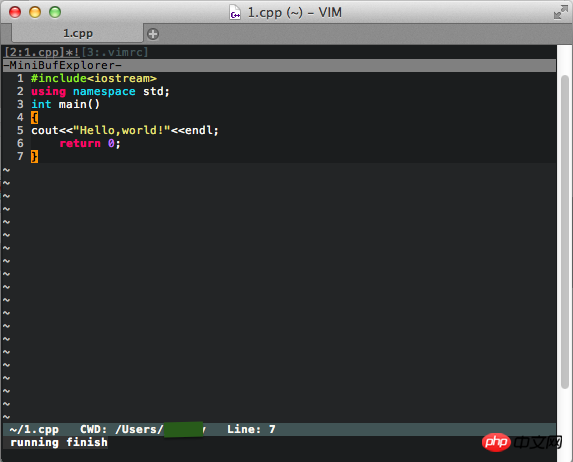The height and width of the screenshot is (462, 573).
Task: Click the running finish message
Action: pos(59,442)
